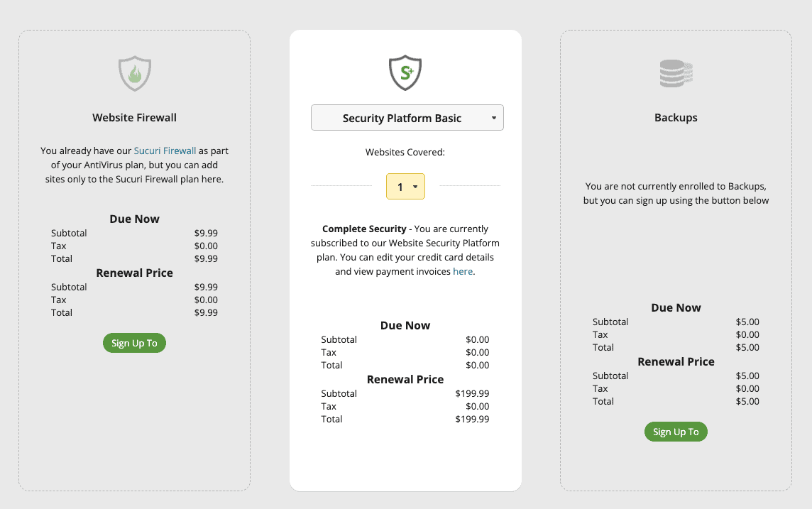Click the Renewal Price heading in Backups card

pos(676,361)
